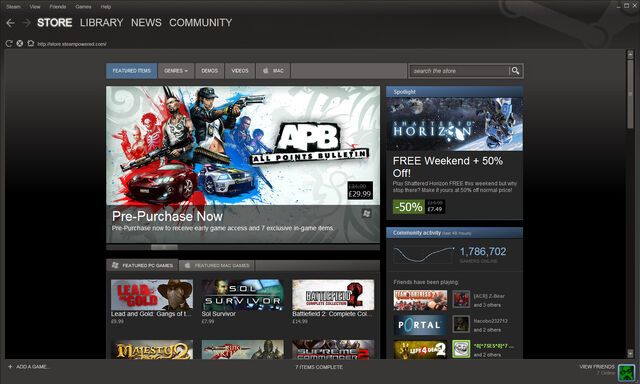This screenshot has width=640, height=384.
Task: Click the scrollbar down arrow
Action: pyautogui.click(x=630, y=353)
